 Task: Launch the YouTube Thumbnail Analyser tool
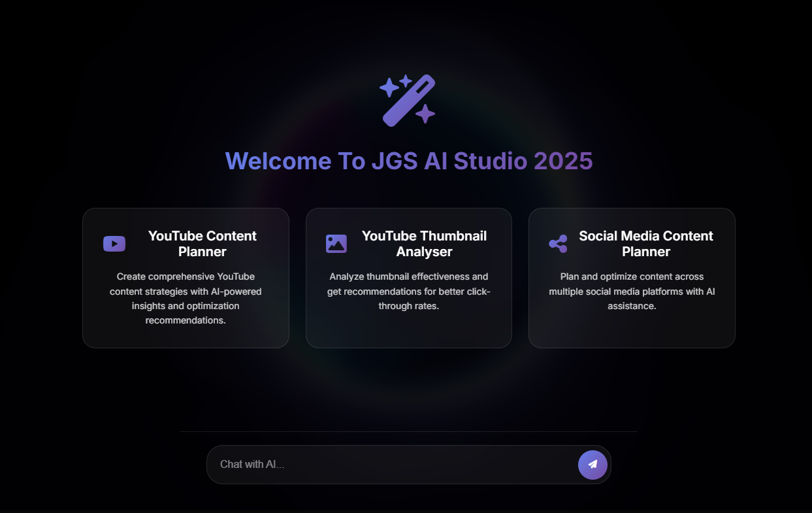tap(408, 277)
